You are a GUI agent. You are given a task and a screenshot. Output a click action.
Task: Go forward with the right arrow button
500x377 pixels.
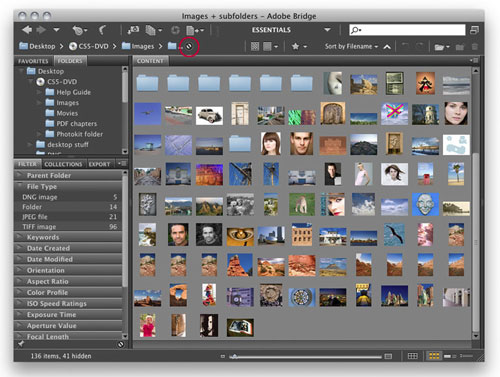41,30
